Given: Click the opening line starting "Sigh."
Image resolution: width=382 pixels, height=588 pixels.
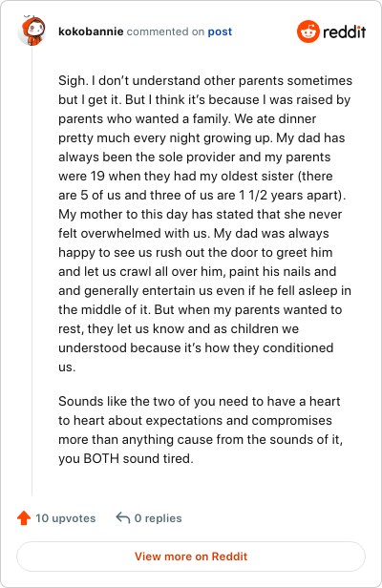Looking at the screenshot, I should [x=205, y=80].
